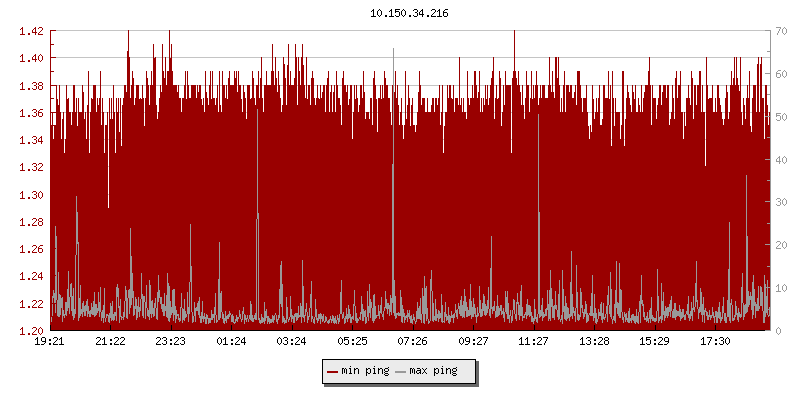Click the 23:23 time axis label

pyautogui.click(x=171, y=342)
